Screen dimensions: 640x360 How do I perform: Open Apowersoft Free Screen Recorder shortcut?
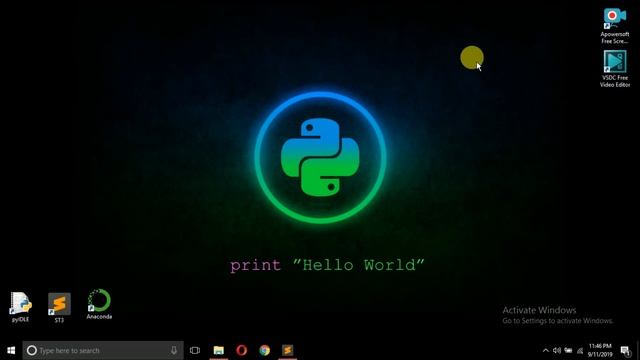[615, 26]
